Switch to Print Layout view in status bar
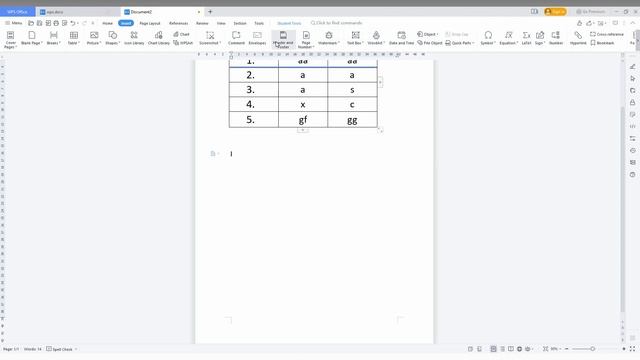The image size is (640, 360). [x=493, y=349]
